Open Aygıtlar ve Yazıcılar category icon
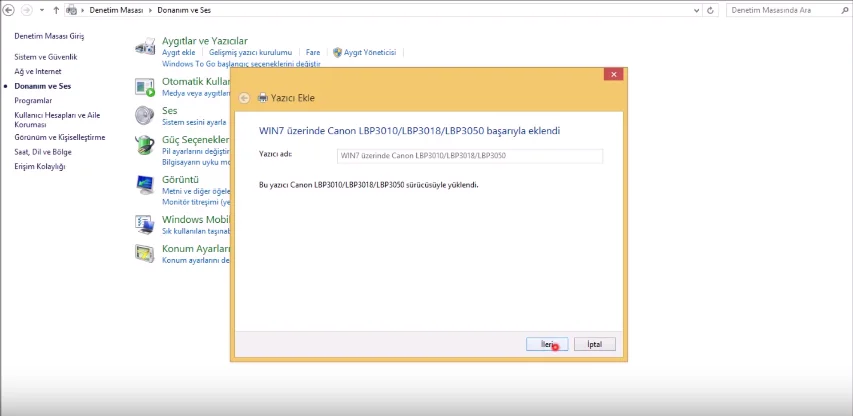853x416 pixels. coord(145,47)
